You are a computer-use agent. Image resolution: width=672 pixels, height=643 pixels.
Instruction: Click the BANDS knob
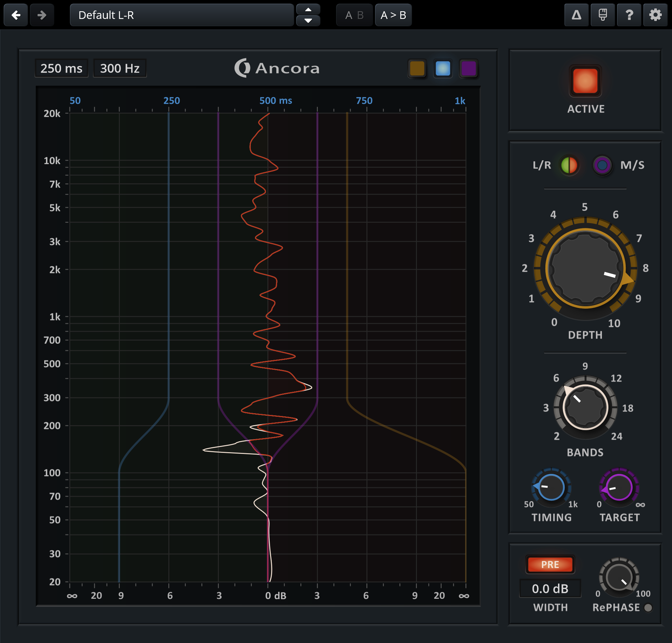point(585,407)
